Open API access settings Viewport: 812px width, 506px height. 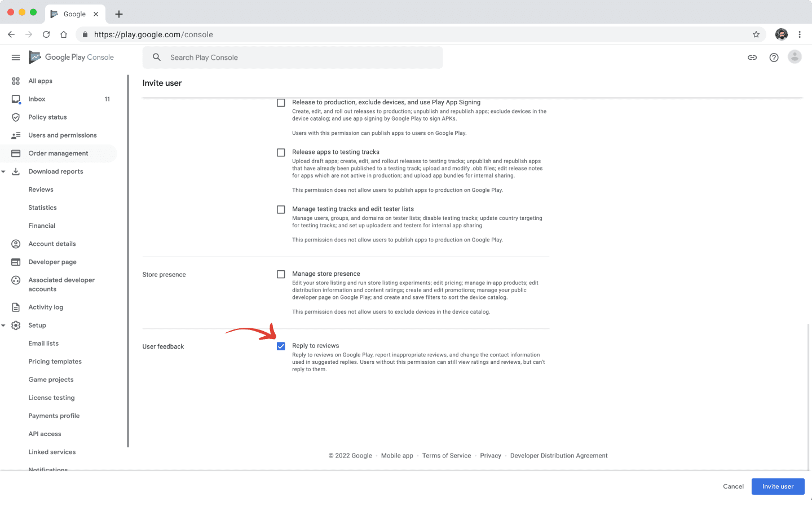45,434
